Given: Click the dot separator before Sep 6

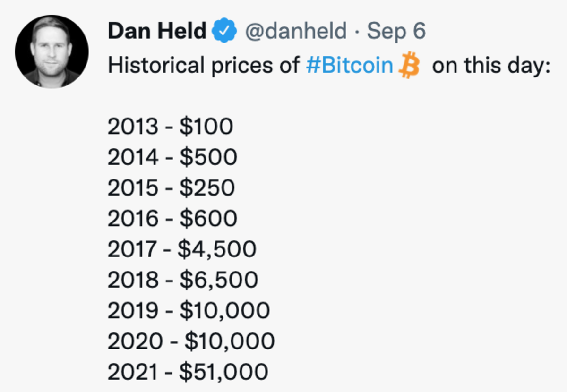Looking at the screenshot, I should pos(357,32).
